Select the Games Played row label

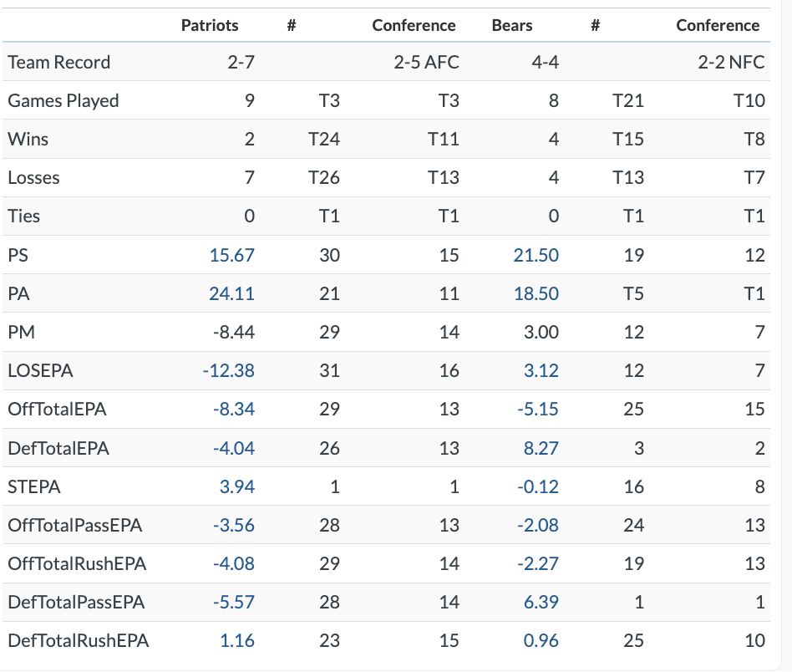(63, 100)
